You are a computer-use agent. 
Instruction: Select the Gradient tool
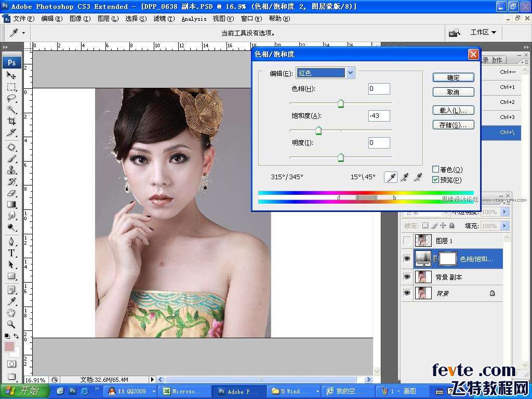[11, 204]
